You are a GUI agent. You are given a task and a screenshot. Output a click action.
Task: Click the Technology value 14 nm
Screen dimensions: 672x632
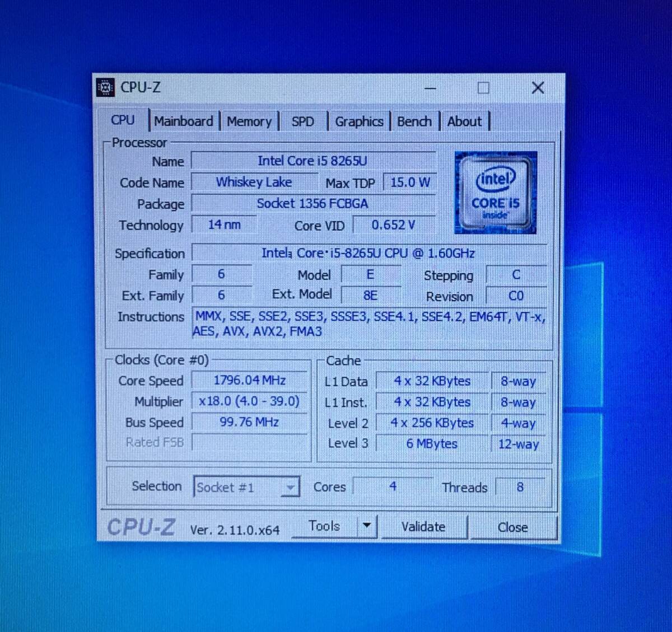point(224,224)
